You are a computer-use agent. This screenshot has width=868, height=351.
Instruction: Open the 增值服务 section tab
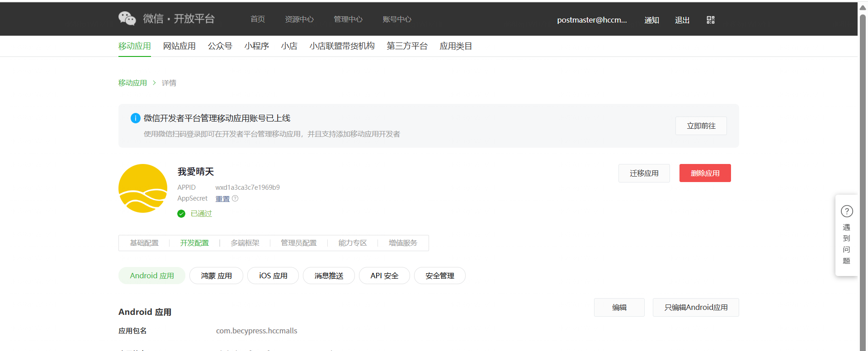click(403, 243)
